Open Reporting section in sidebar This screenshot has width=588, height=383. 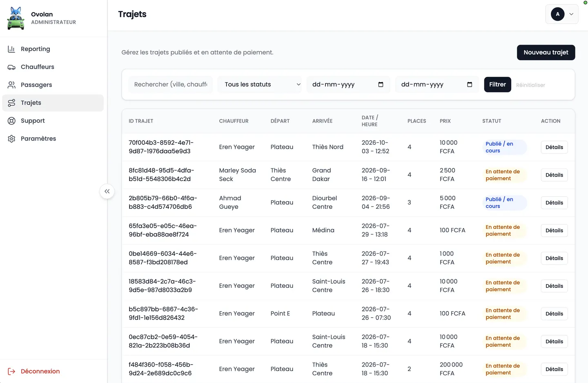(53, 49)
